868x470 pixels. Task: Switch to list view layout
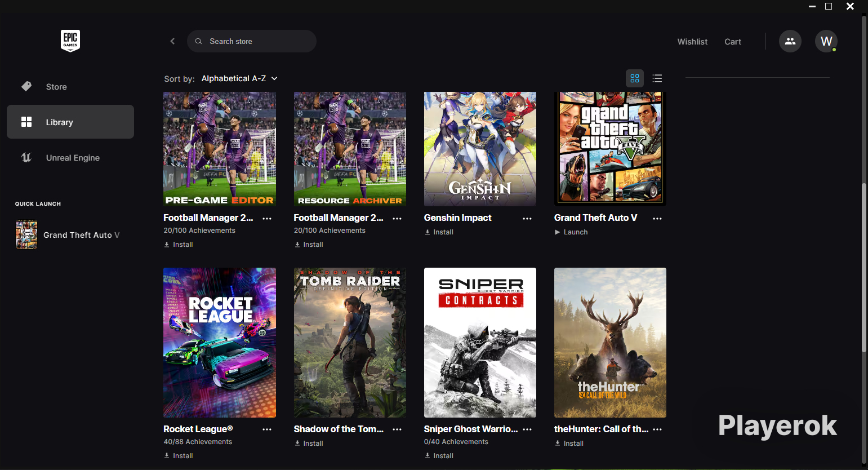pos(657,78)
